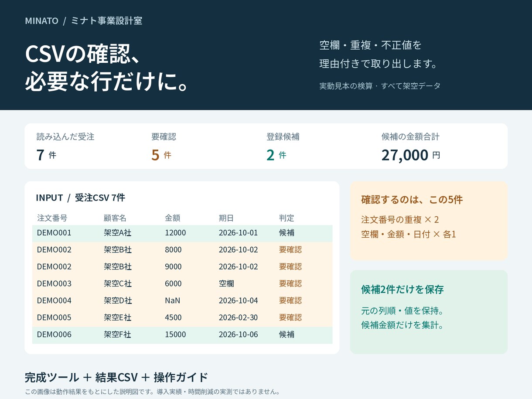The image size is (532, 399).
Task: Click the text '理由付きで取り出します。'
Action: [379, 64]
